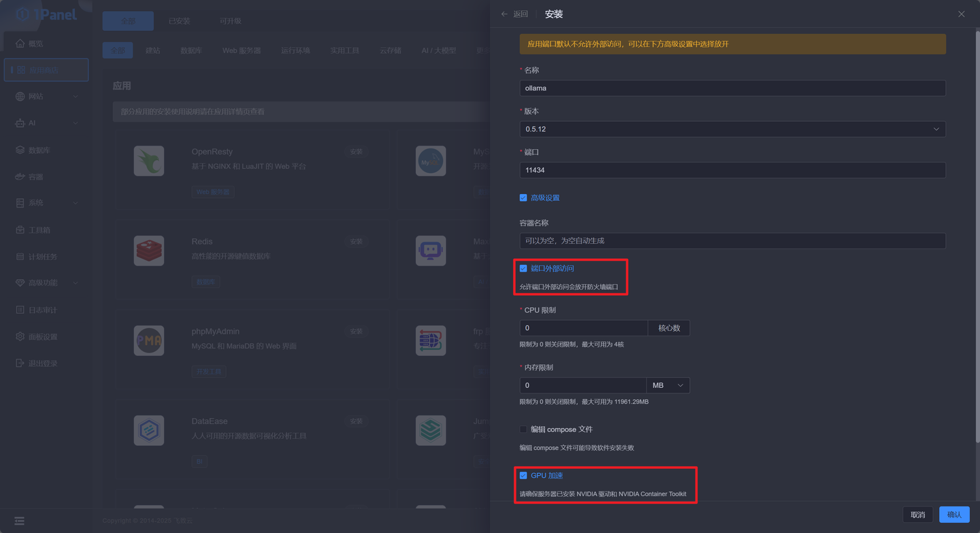Viewport: 980px width, 533px height.
Task: Confirm installation with the 确认 button
Action: (953, 515)
